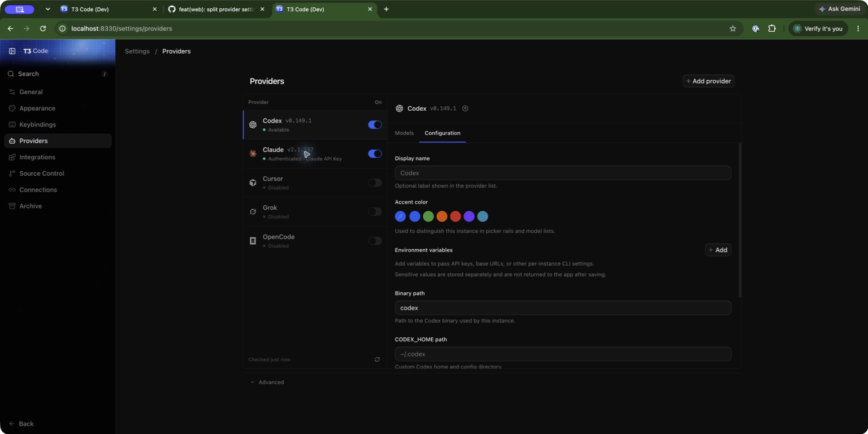Open the password manager extension icon
The width and height of the screenshot is (868, 434).
[x=756, y=28]
